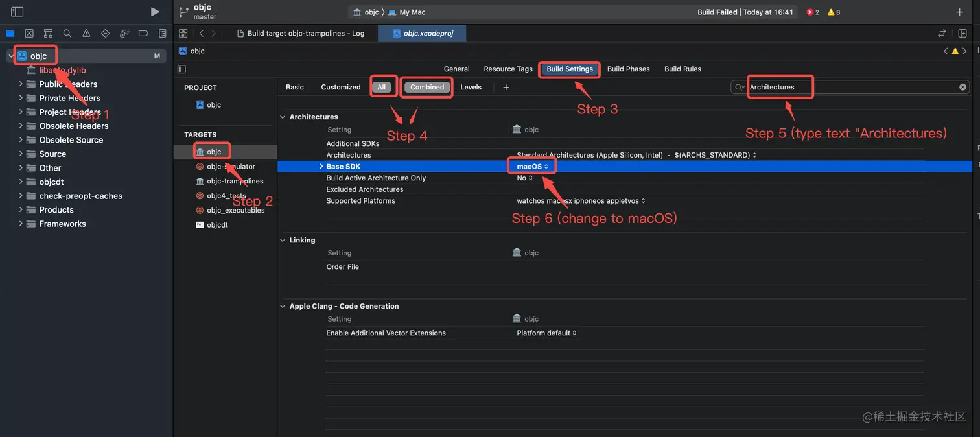Collapse Apple Clang Code Generation section

tap(283, 306)
